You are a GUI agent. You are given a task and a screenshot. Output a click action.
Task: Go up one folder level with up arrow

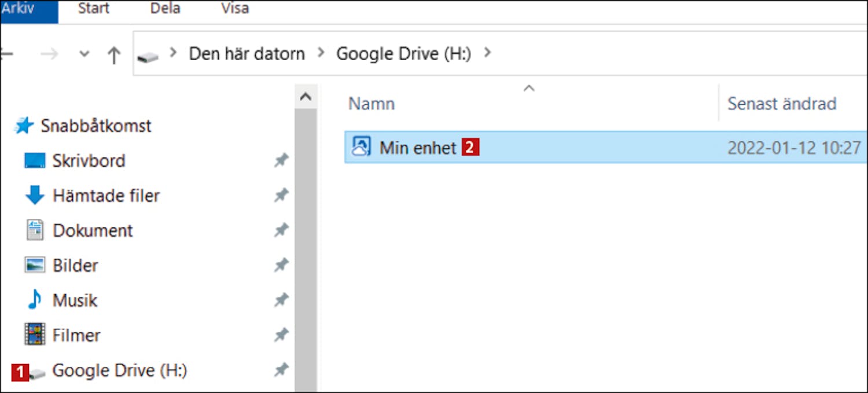click(114, 55)
